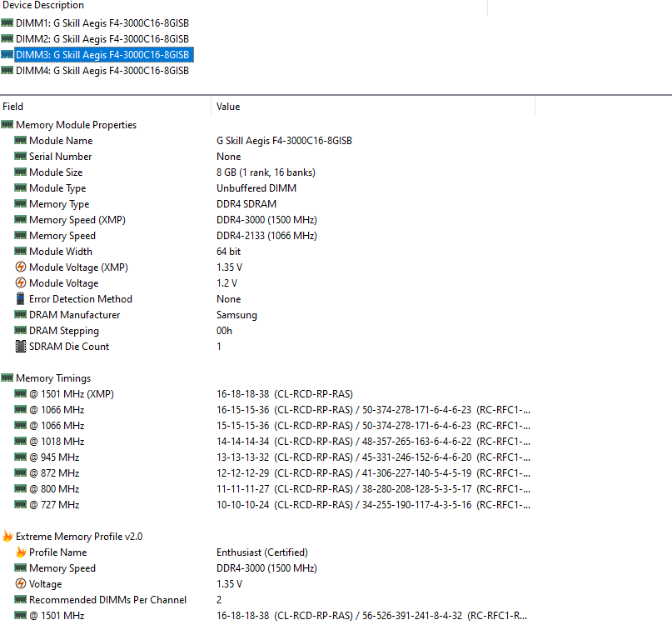Select the 00h DRAM stepping value
The width and height of the screenshot is (672, 630).
(x=224, y=331)
